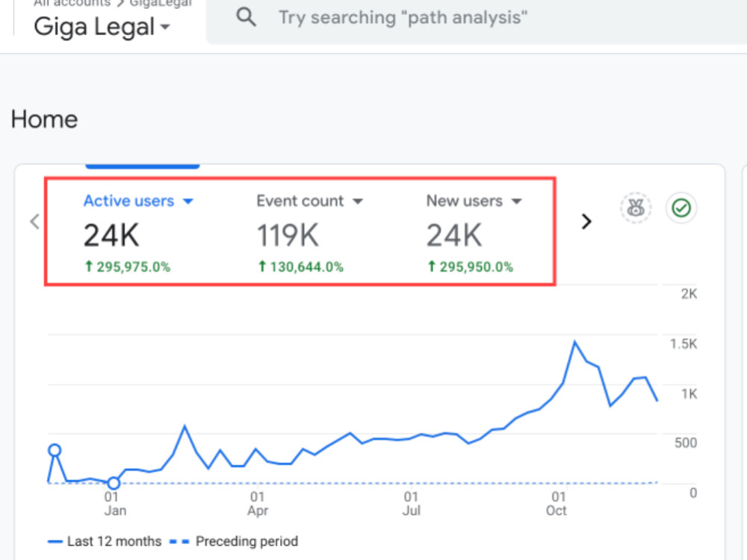747x560 pixels.
Task: Click the green arrow under Active users
Action: pos(89,267)
